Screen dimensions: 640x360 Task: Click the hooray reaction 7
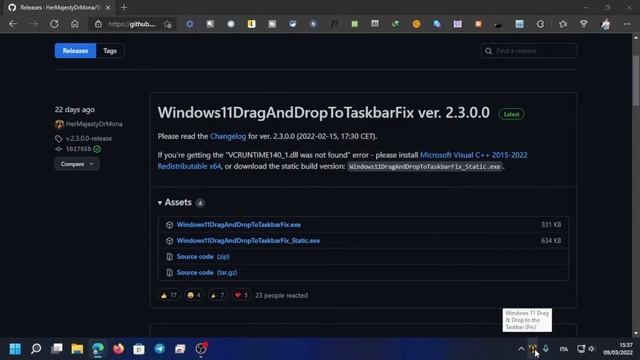[x=217, y=295]
